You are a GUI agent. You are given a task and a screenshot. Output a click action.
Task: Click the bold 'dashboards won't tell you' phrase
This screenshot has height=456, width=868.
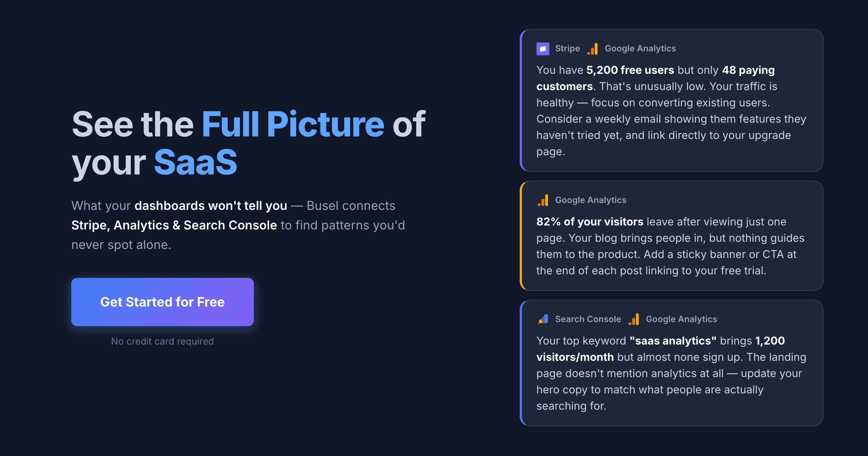[211, 206]
